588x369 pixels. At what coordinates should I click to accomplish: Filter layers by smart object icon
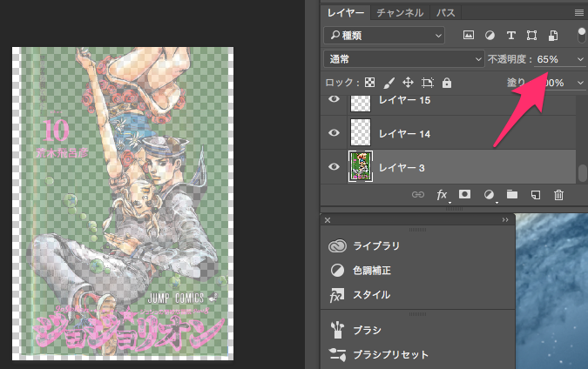[x=553, y=35]
